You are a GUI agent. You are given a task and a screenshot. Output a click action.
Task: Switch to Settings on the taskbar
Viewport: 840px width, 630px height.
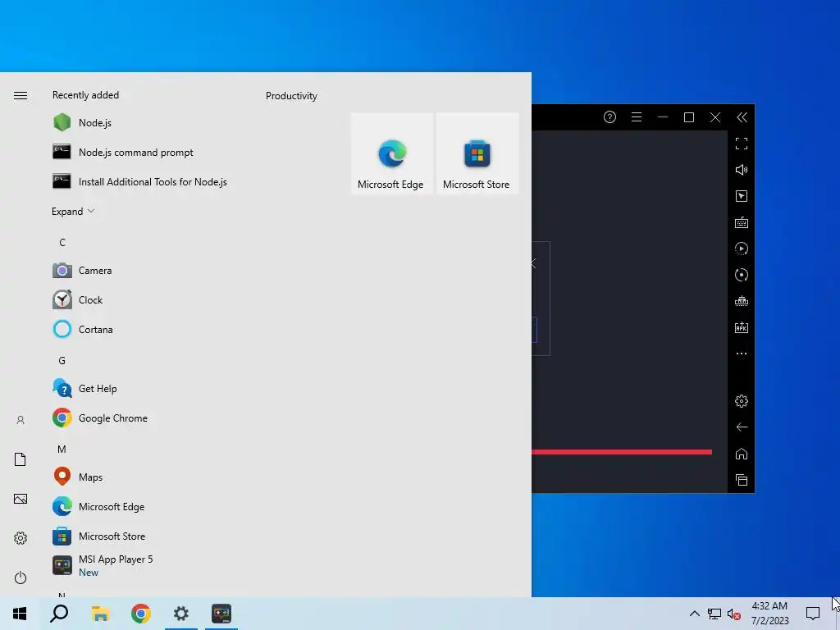click(181, 614)
